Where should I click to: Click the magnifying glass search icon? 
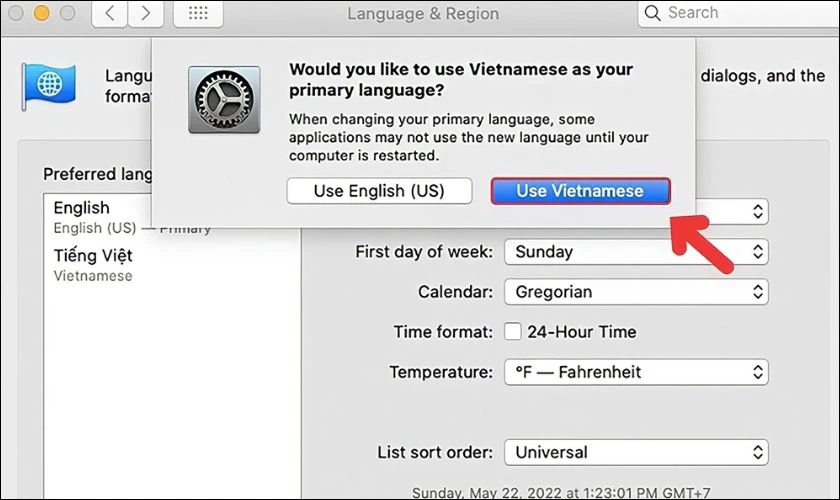coord(652,13)
